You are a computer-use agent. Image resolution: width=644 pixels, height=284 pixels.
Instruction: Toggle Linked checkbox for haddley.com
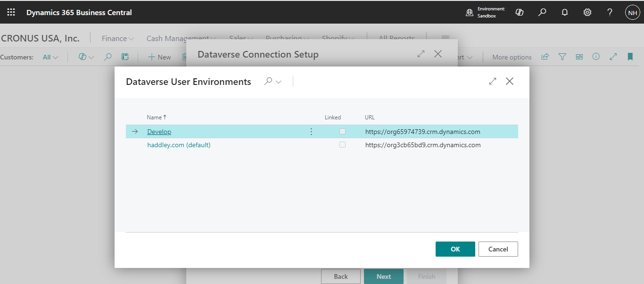[342, 145]
